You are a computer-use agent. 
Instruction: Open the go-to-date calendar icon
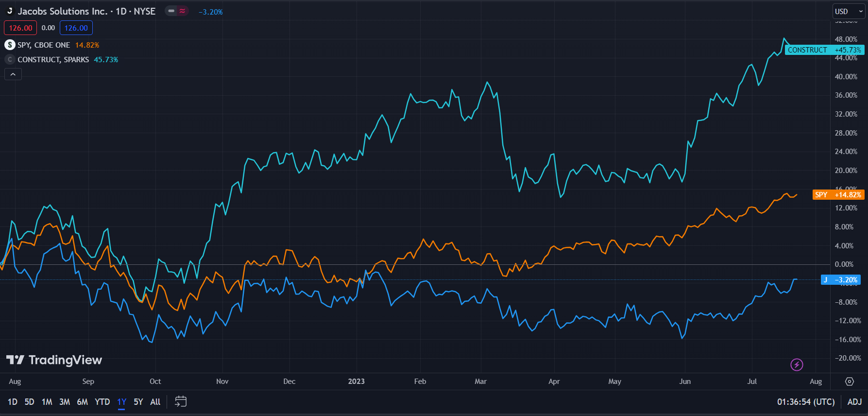tap(181, 401)
